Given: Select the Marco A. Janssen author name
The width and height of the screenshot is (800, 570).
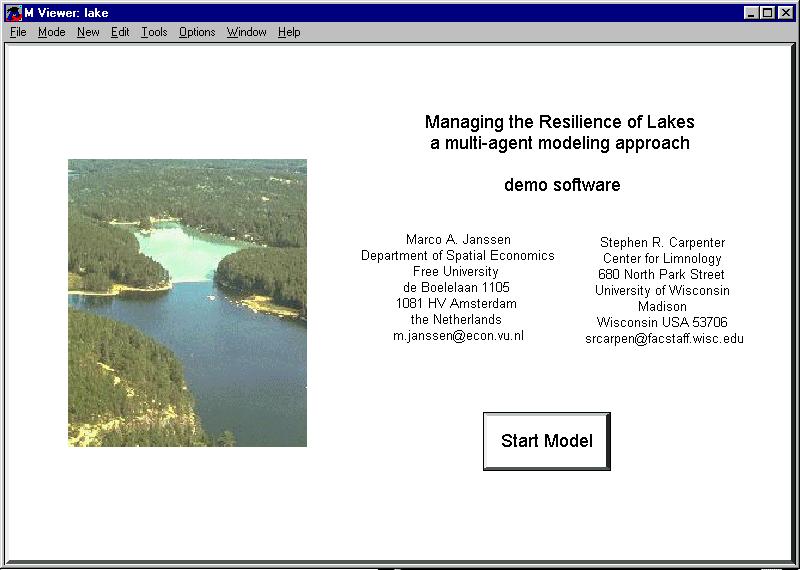Looking at the screenshot, I should (x=457, y=240).
